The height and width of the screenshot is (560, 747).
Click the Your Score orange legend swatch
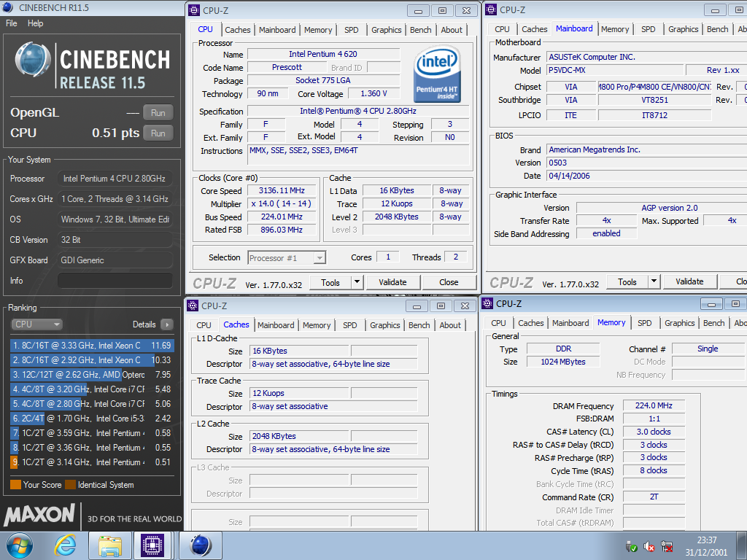(x=16, y=485)
